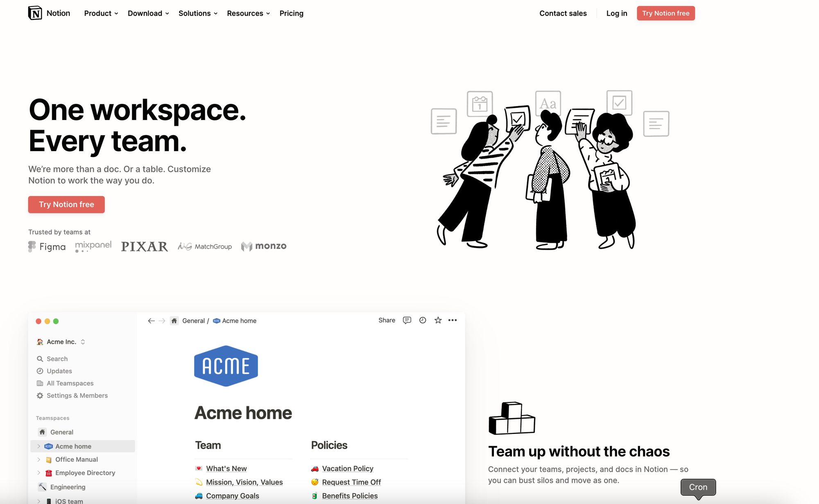Click the Share icon on Acme home
This screenshot has height=504, width=819.
(387, 321)
